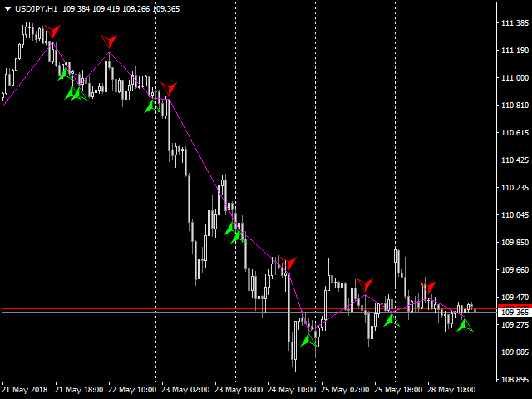The height and width of the screenshot is (399, 532).
Task: Click the green arrow beside 110.810 under the zigzag
Action: 152,106
